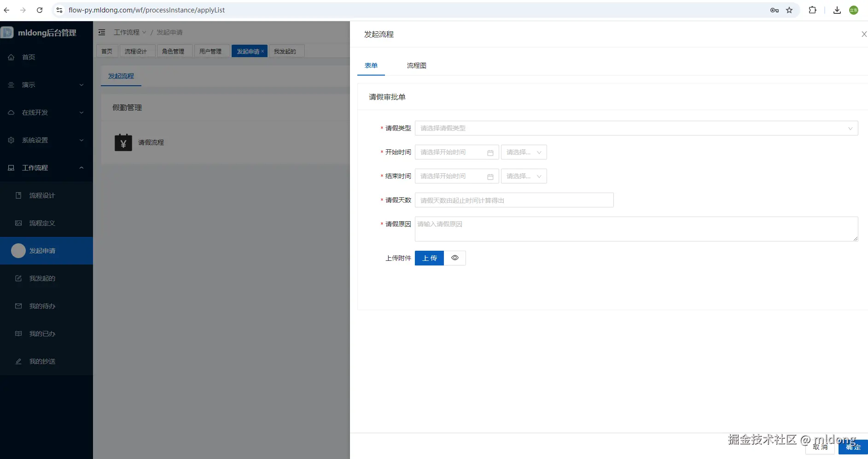Click the 请假天数 input field
The image size is (868, 459).
click(514, 200)
